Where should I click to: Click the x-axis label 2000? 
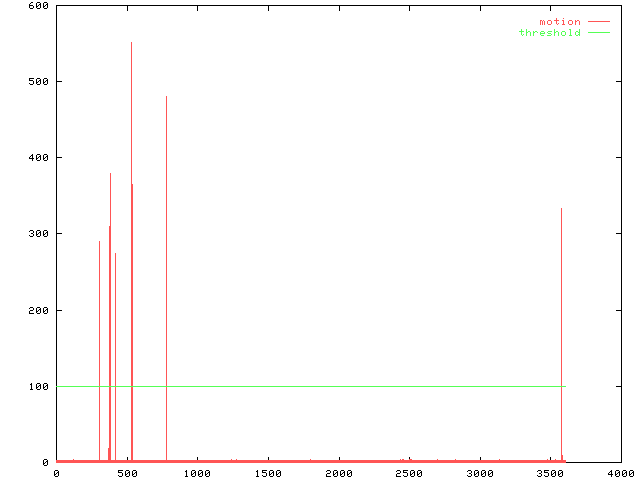pos(338,473)
